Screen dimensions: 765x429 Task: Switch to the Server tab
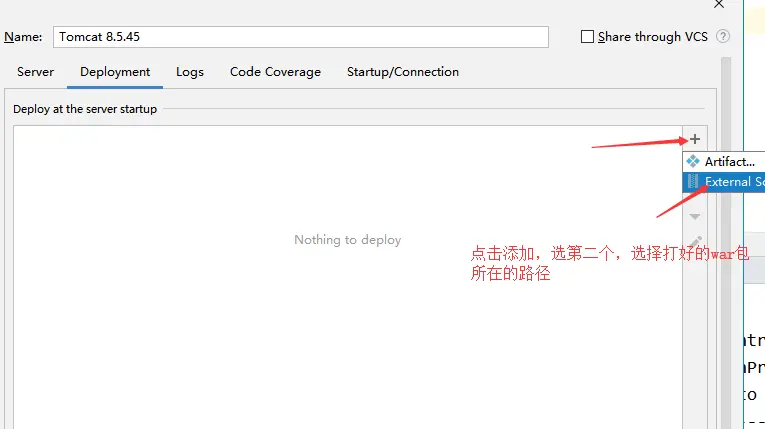(x=35, y=72)
